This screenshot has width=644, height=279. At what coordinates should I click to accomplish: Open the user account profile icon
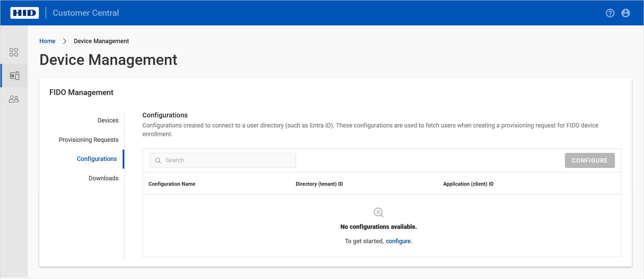click(625, 13)
